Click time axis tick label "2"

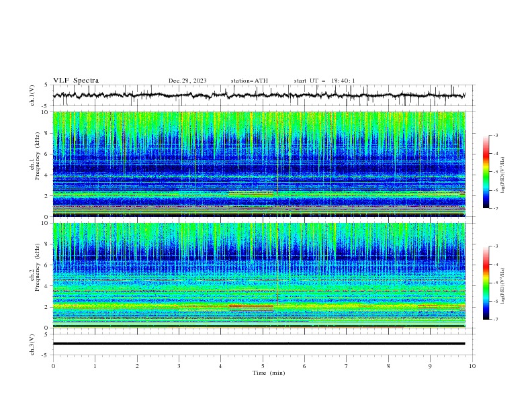tap(137, 366)
